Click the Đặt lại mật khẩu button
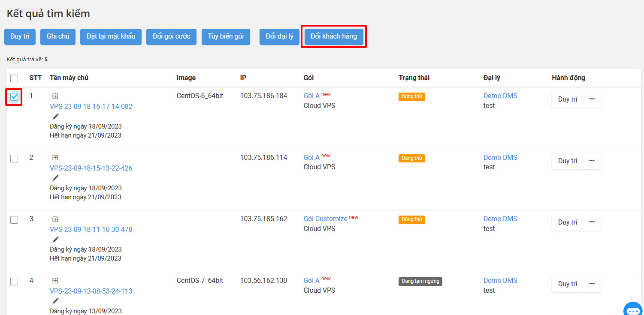Image resolution: width=644 pixels, height=315 pixels. (111, 36)
